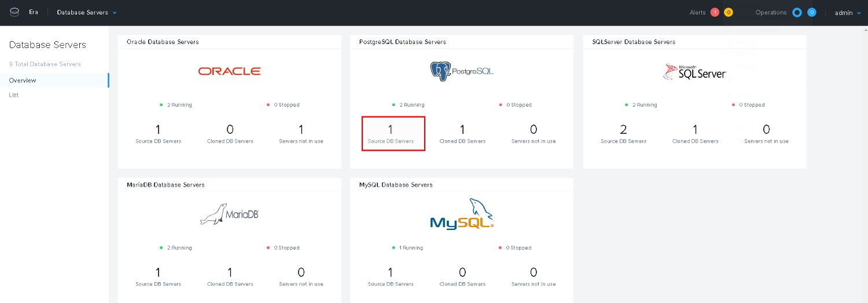Open PostgreSQL Cloned DB Servers count

point(462,134)
